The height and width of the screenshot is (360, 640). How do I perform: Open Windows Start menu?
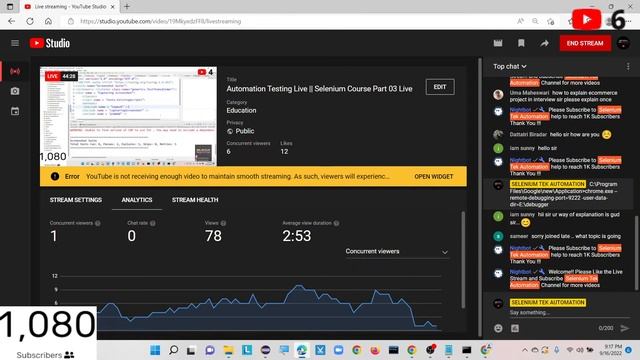[155, 350]
